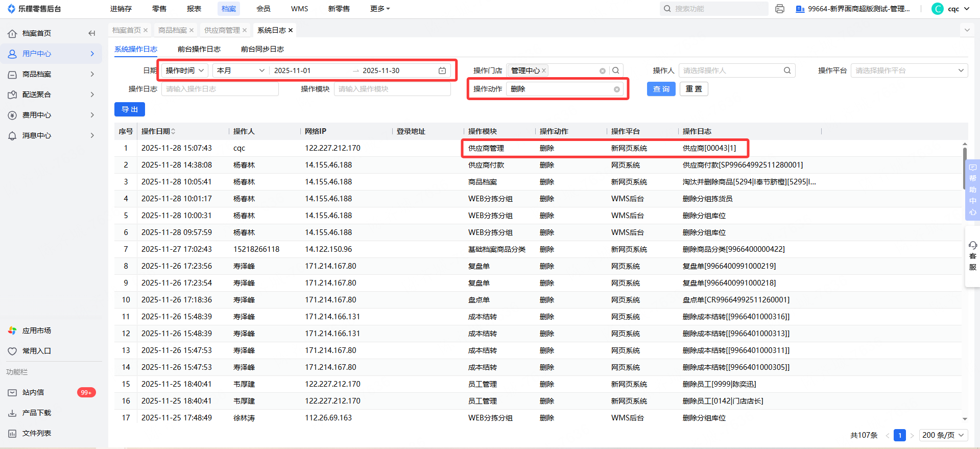Collapse the sidebar with the arrow icon
Screen dimensions: 980x449
[x=92, y=33]
